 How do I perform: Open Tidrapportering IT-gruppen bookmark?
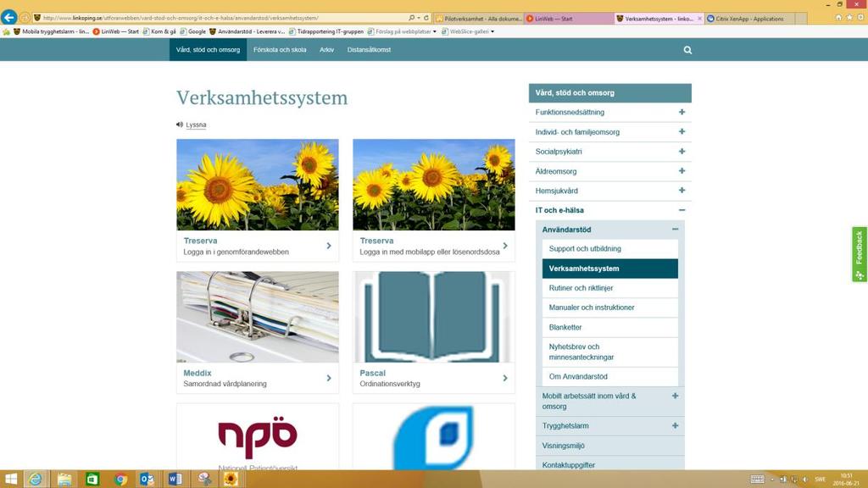[x=326, y=31]
